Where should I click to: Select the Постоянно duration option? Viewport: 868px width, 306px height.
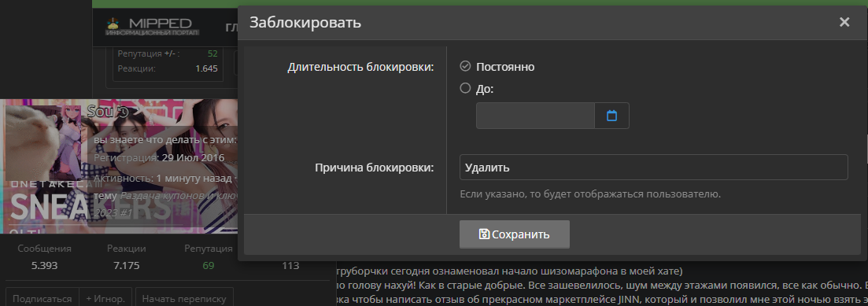tap(465, 66)
